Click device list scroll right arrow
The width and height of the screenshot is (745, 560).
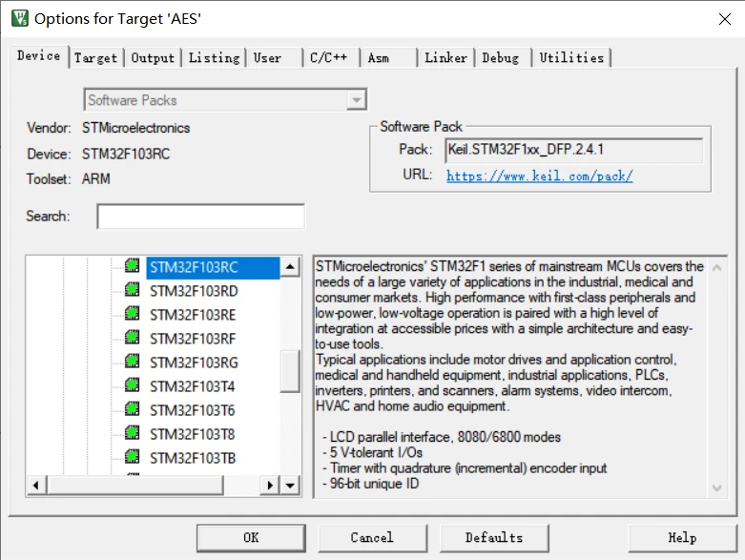(x=270, y=486)
